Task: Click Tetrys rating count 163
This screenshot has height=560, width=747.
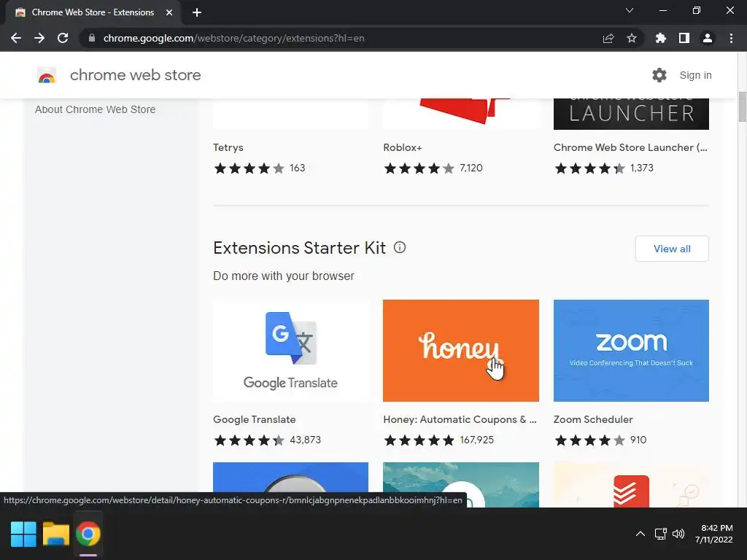Action: tap(298, 168)
